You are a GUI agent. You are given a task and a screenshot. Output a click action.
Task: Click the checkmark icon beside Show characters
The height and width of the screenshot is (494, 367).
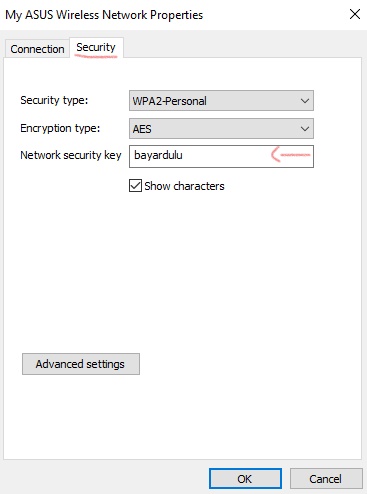pyautogui.click(x=135, y=186)
